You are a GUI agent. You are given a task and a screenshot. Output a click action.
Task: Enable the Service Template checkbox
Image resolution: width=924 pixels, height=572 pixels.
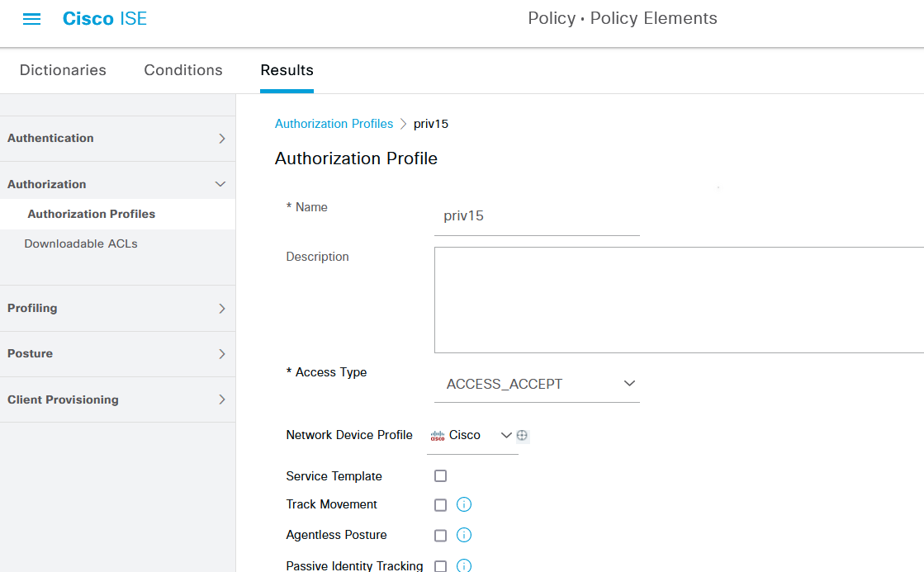click(440, 476)
